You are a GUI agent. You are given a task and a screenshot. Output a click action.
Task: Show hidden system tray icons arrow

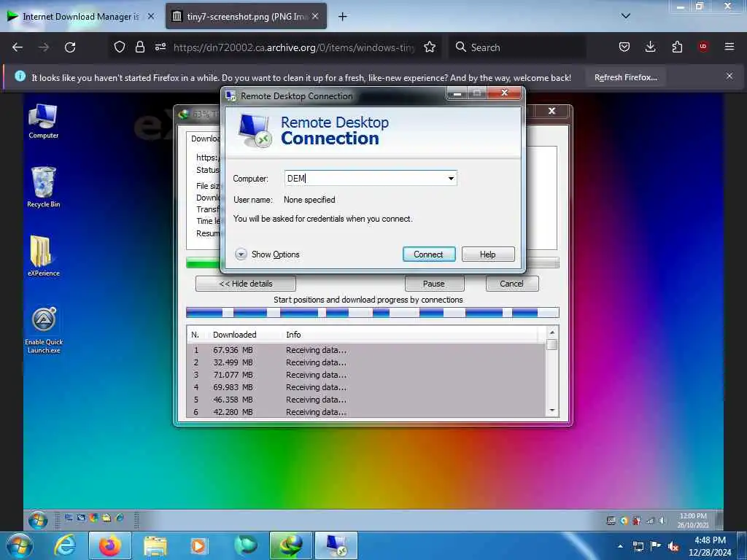click(620, 546)
